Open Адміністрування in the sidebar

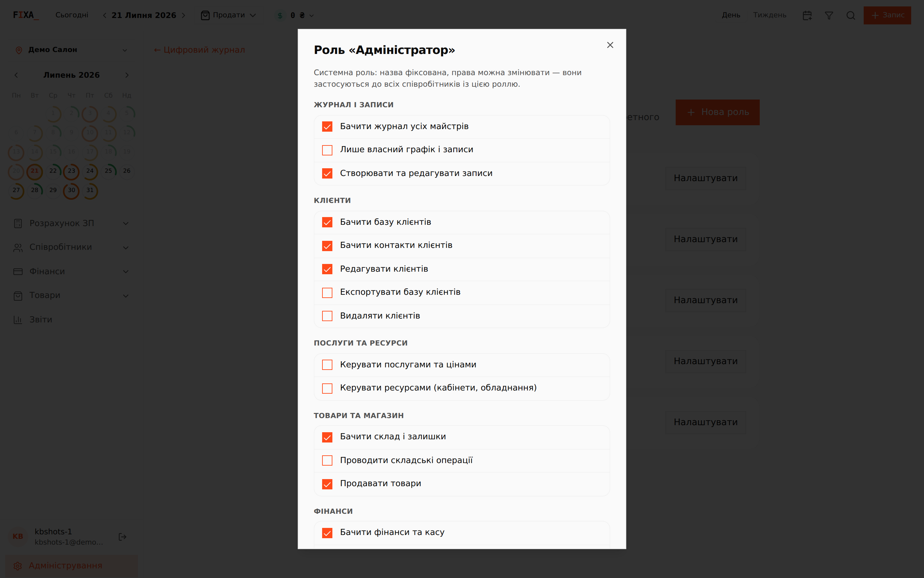coord(72,566)
